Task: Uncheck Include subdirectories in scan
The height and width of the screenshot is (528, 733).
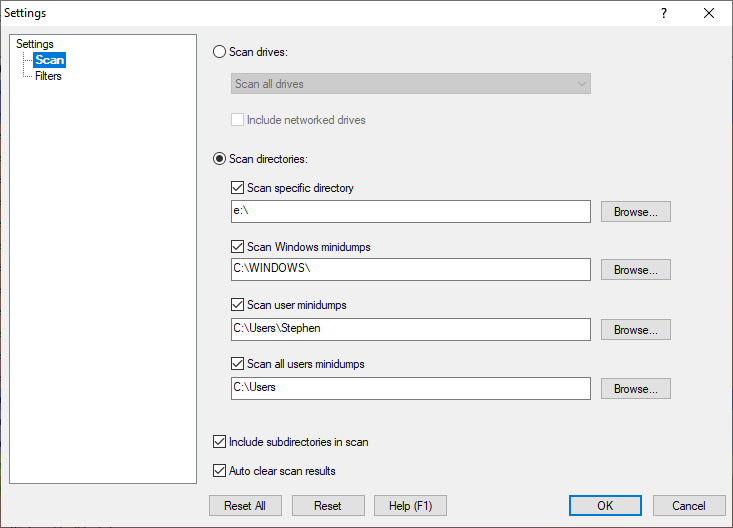Action: [x=220, y=441]
